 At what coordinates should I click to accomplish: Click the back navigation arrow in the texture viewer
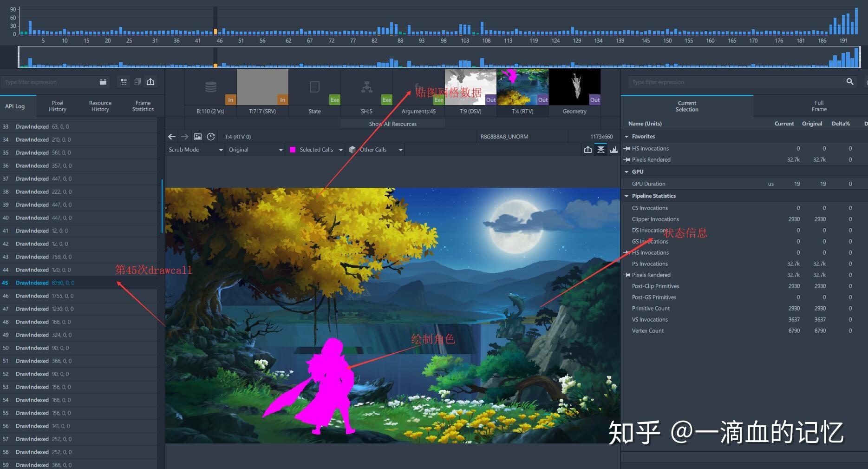[x=172, y=136]
